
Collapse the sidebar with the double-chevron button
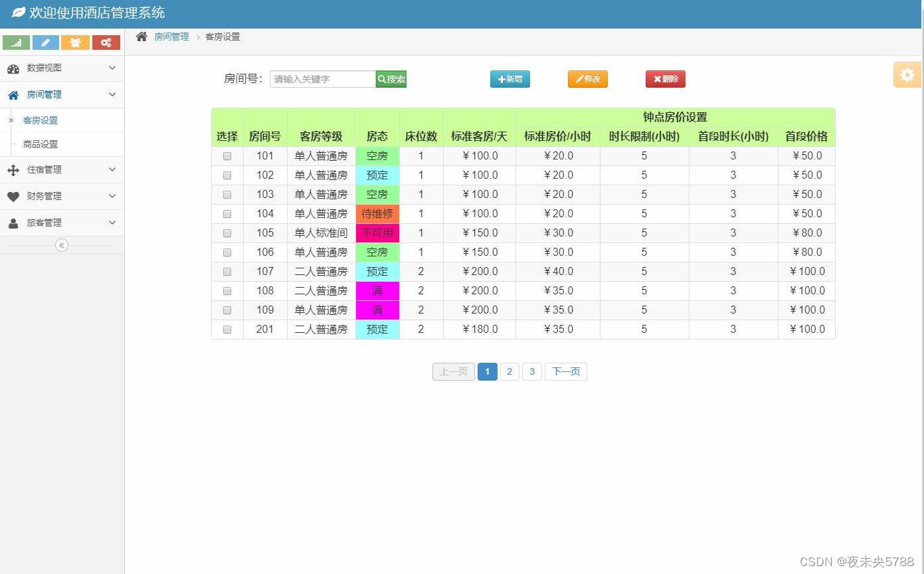[62, 245]
